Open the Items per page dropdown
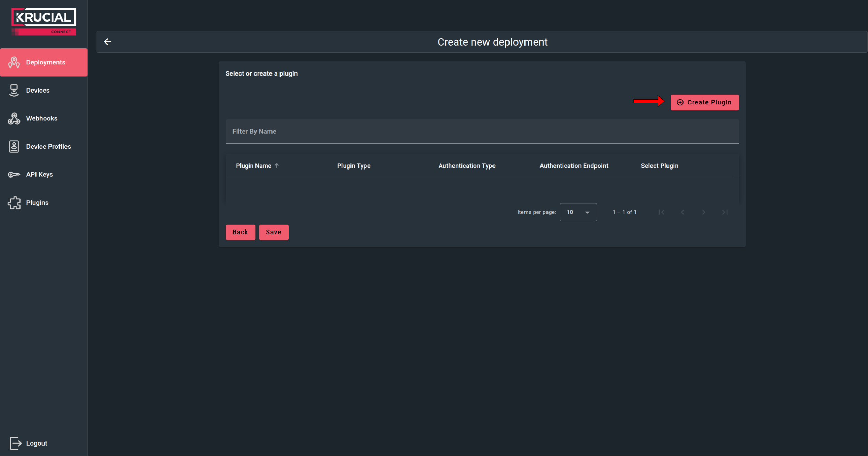868x456 pixels. pyautogui.click(x=578, y=212)
